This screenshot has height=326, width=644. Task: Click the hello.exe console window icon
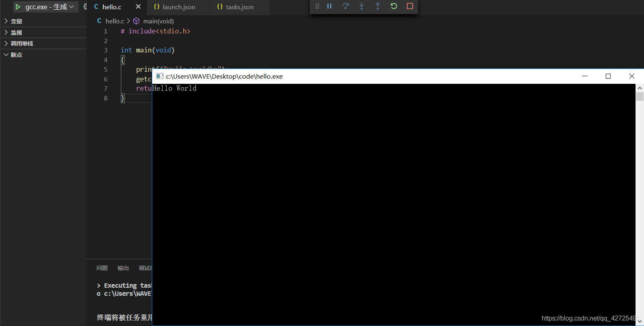pyautogui.click(x=160, y=76)
